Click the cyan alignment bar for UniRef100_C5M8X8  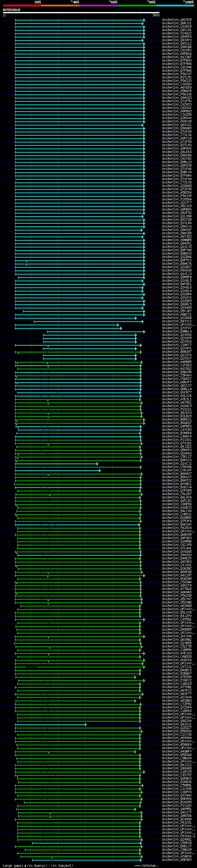[x=87, y=843]
